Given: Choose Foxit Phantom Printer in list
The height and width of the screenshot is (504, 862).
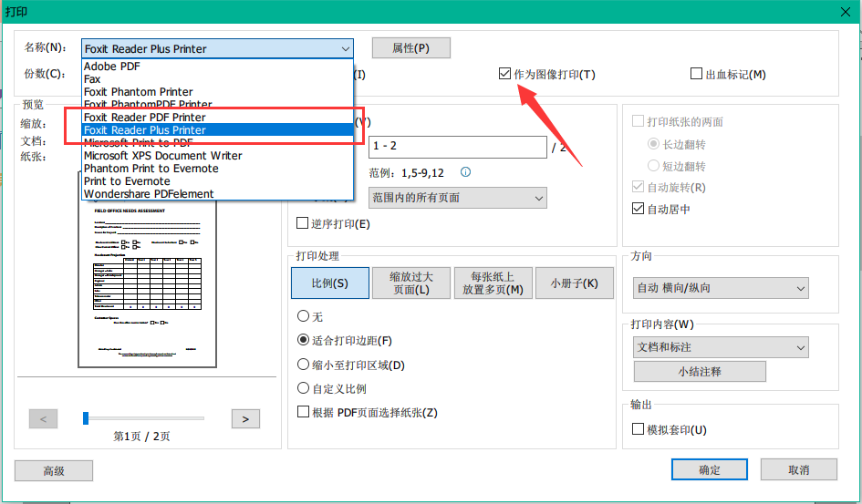Looking at the screenshot, I should coord(217,92).
